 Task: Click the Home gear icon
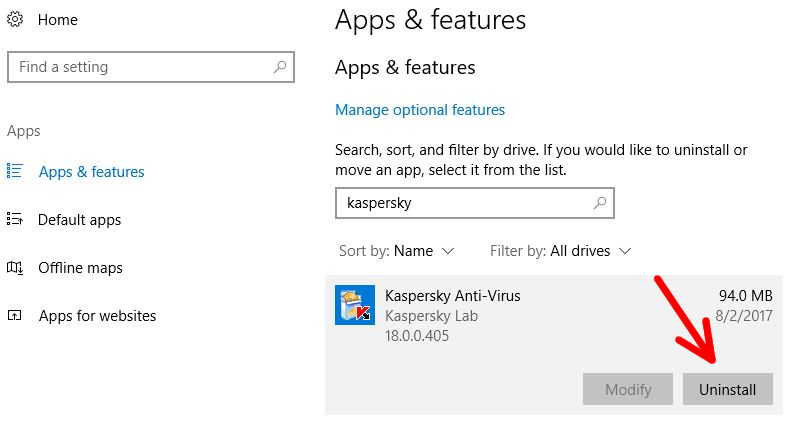pyautogui.click(x=15, y=20)
